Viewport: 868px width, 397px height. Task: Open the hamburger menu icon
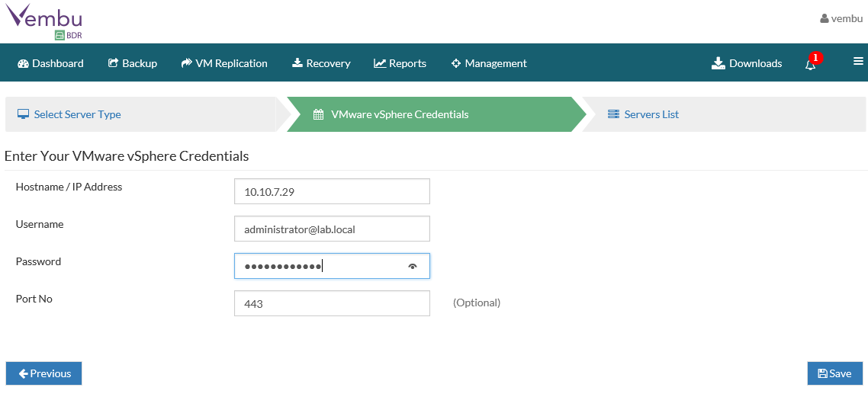pos(858,62)
